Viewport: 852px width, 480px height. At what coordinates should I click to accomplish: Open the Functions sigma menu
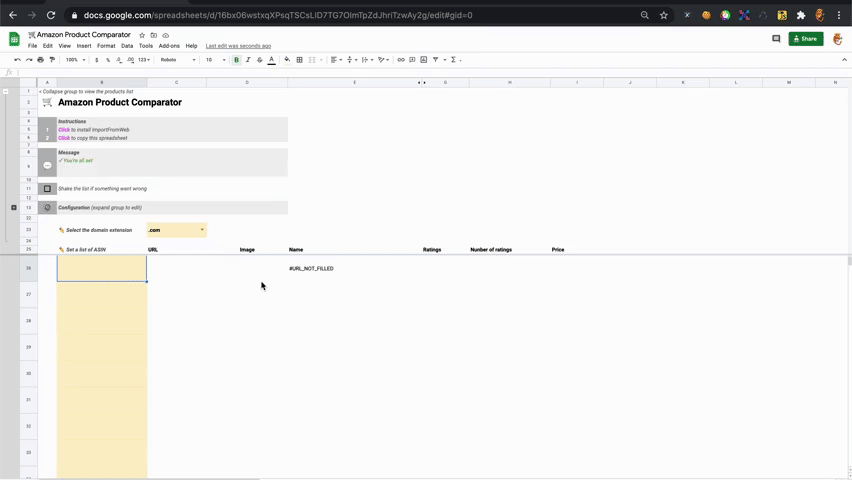(455, 60)
